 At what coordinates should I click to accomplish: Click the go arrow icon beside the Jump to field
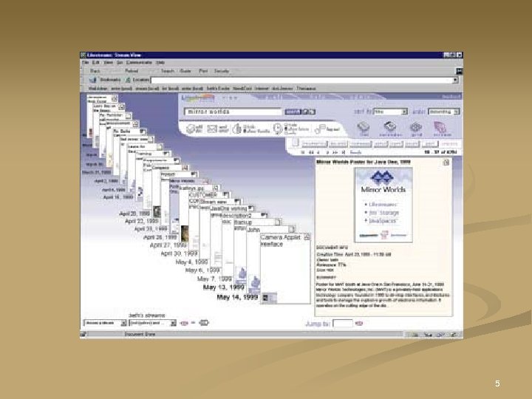pyautogui.click(x=359, y=324)
